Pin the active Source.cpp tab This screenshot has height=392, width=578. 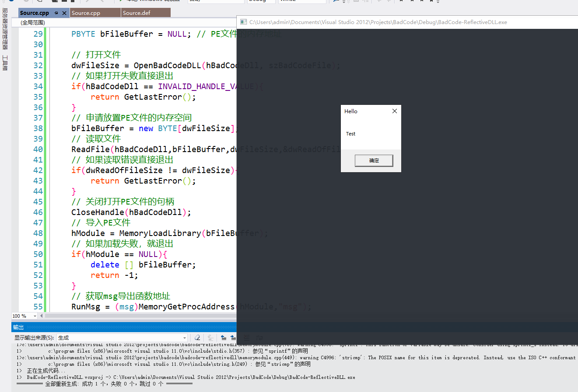coord(56,13)
